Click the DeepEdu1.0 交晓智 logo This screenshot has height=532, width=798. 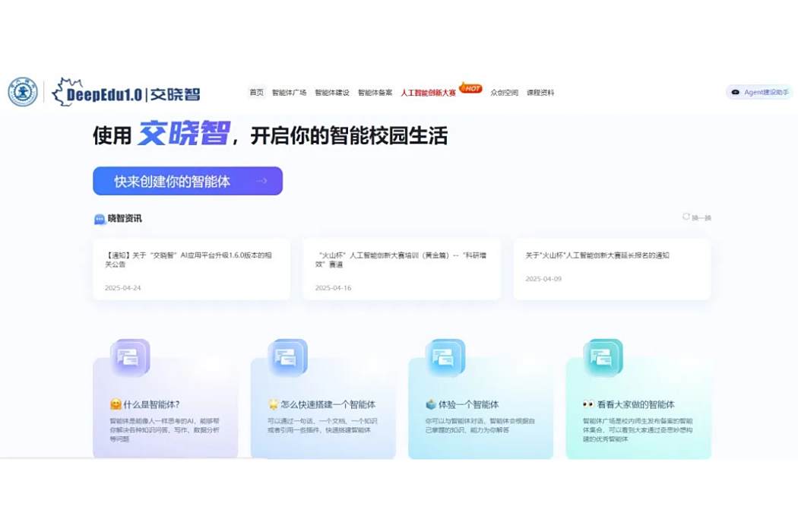coord(126,92)
